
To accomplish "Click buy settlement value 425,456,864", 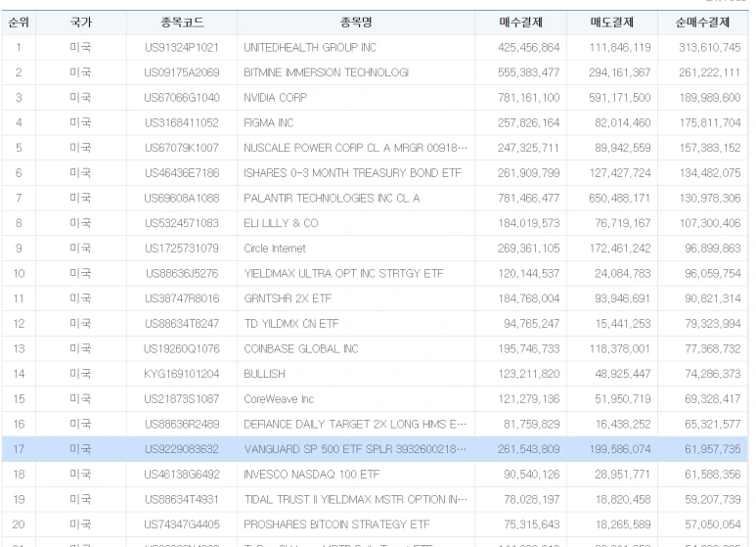I will point(528,48).
